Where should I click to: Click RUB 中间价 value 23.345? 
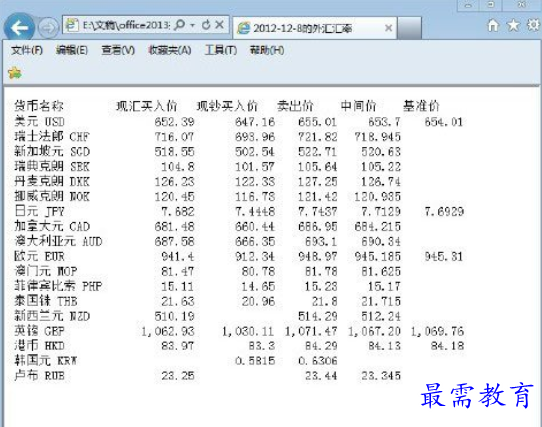point(381,376)
